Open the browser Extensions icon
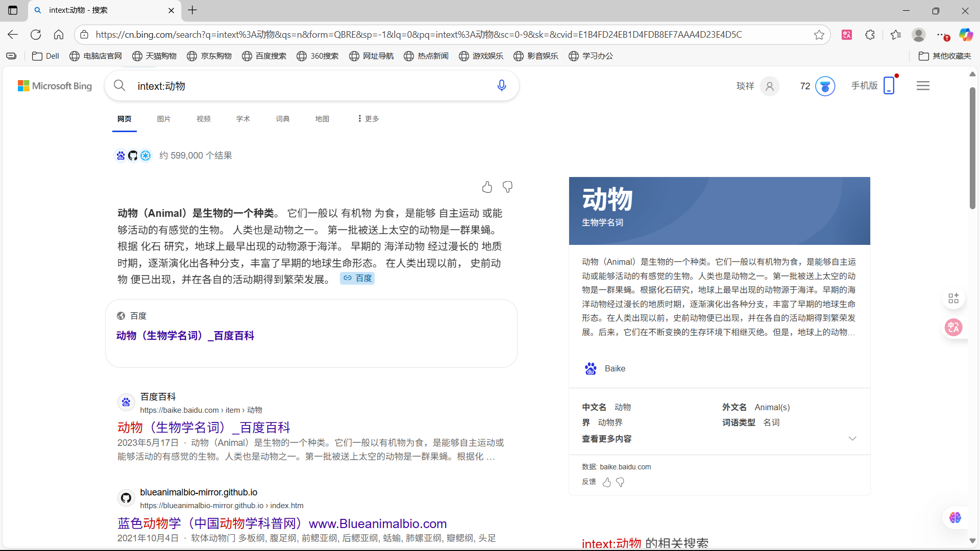This screenshot has height=551, width=980. 869,34
